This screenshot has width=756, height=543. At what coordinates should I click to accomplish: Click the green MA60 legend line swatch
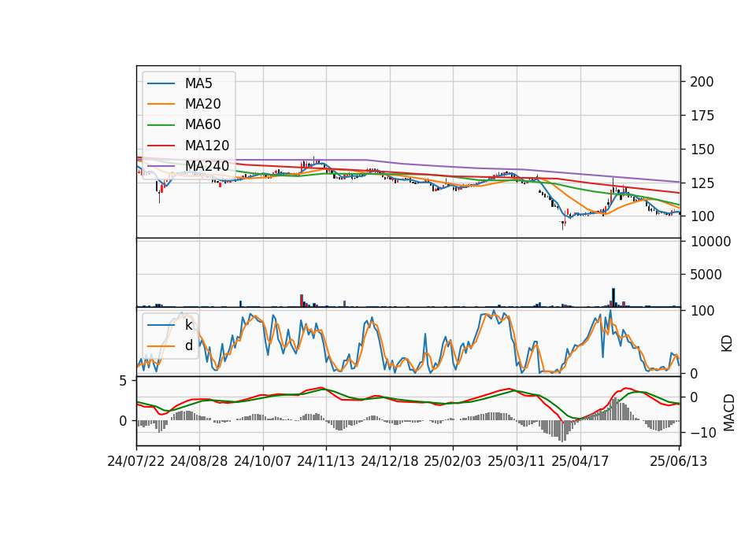(161, 125)
